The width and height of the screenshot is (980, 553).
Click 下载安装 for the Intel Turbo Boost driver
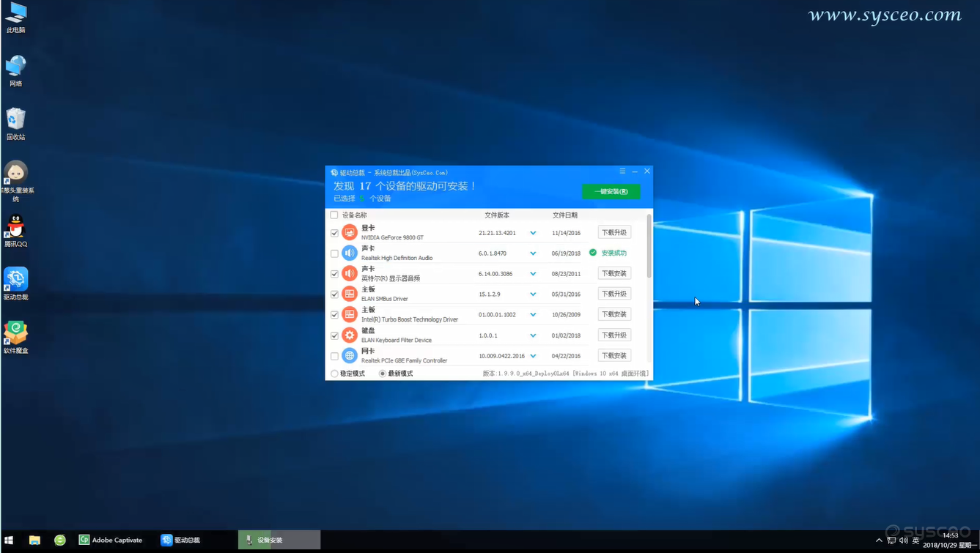(x=614, y=314)
